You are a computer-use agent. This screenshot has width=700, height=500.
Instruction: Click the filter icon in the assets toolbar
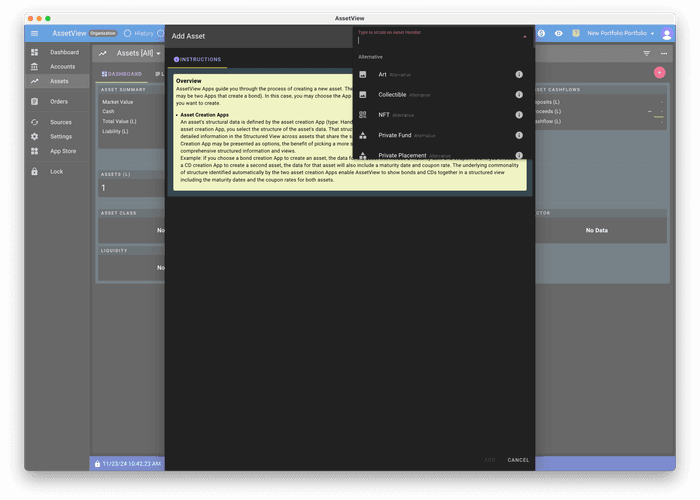pyautogui.click(x=647, y=53)
